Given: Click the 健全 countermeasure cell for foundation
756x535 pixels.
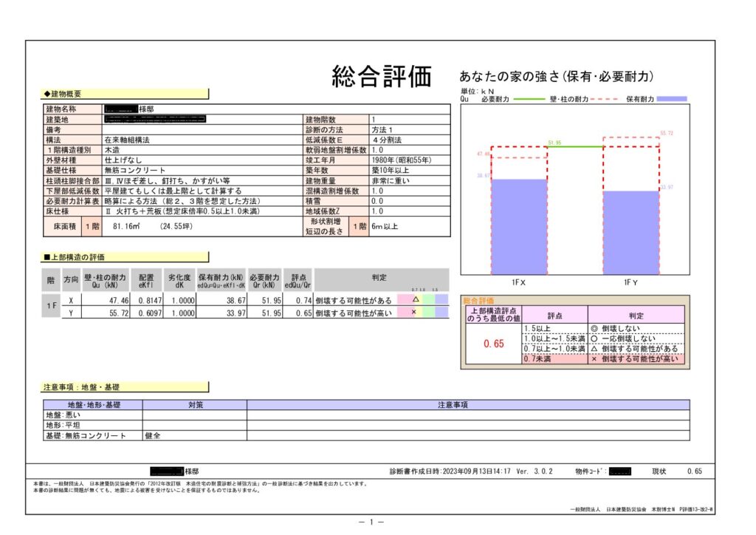Looking at the screenshot, I should pyautogui.click(x=154, y=436).
